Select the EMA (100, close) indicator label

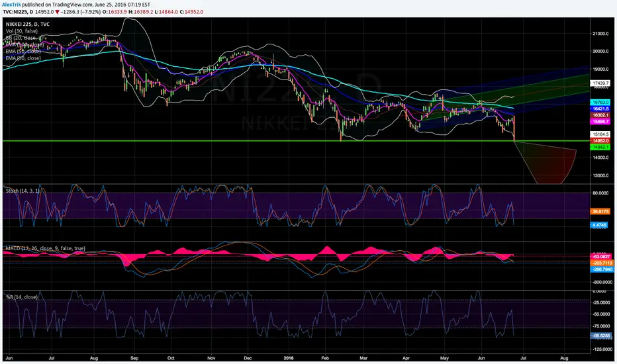[24, 44]
